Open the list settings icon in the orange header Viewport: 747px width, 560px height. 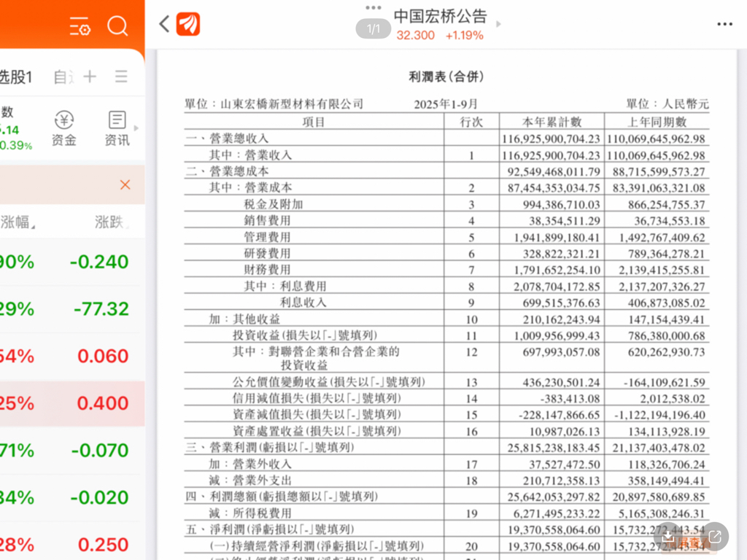tap(80, 26)
